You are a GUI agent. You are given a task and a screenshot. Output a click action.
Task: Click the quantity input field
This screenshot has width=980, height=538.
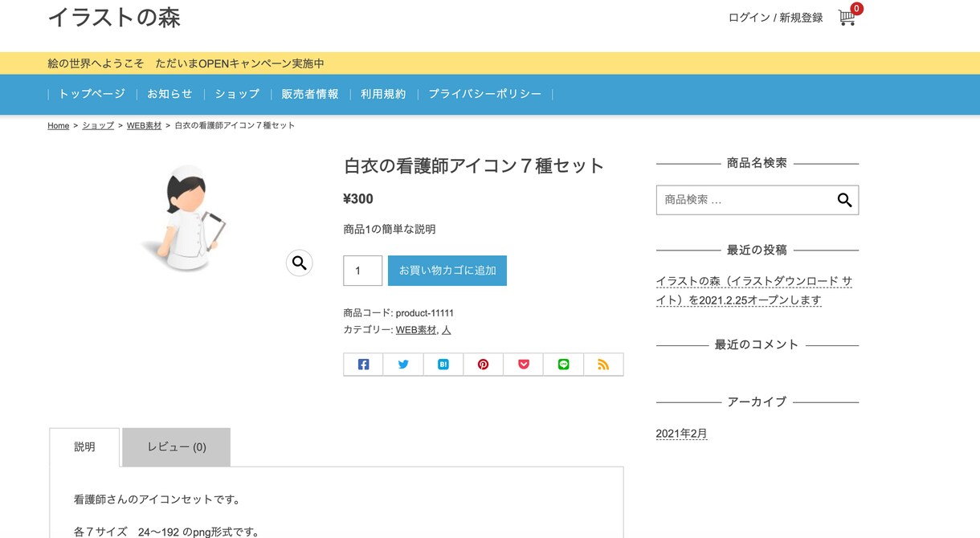tap(363, 271)
